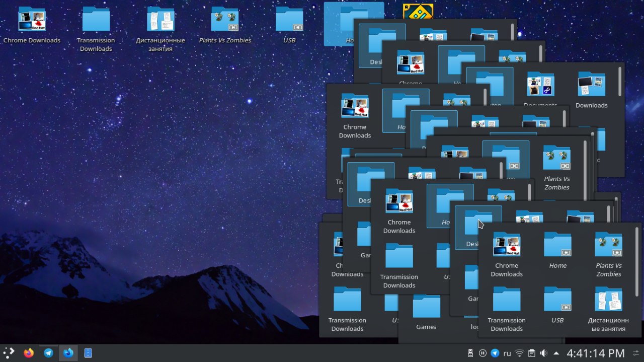Open the Дистанционные занятия folder on the desktop
The width and height of the screenshot is (644, 362).
(160, 29)
